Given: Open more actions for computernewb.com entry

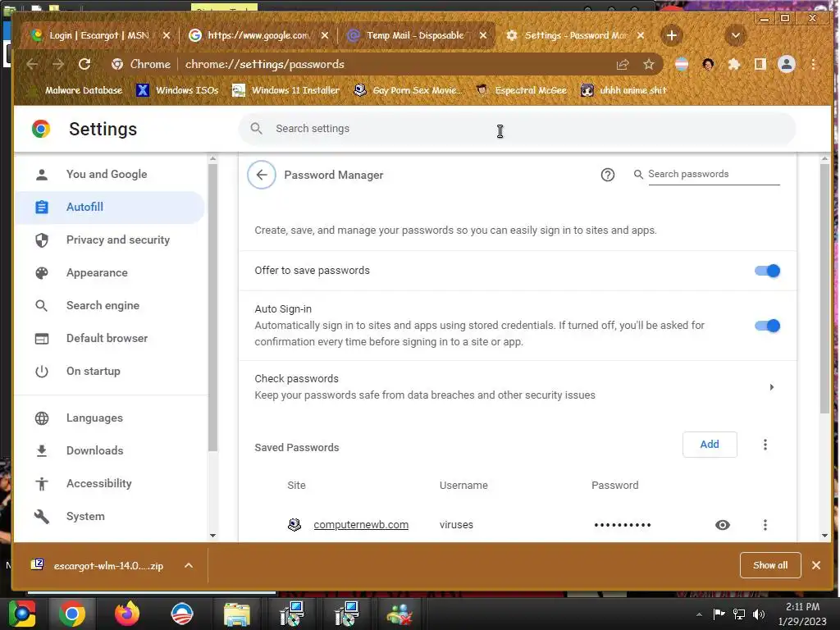Looking at the screenshot, I should click(x=765, y=525).
